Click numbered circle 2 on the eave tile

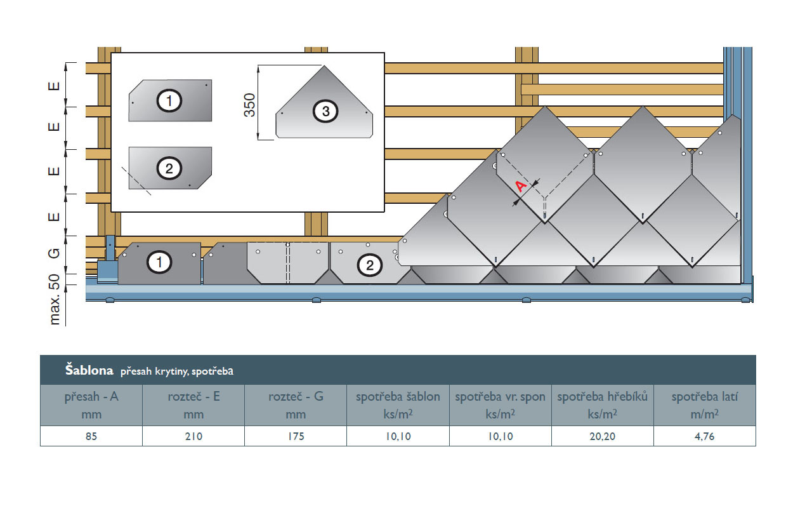[x=370, y=266]
